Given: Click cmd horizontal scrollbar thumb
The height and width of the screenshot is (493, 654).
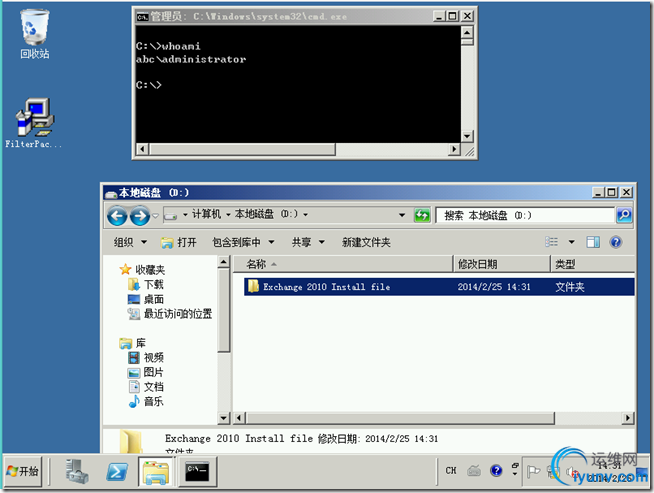Looking at the screenshot, I should 242,149.
